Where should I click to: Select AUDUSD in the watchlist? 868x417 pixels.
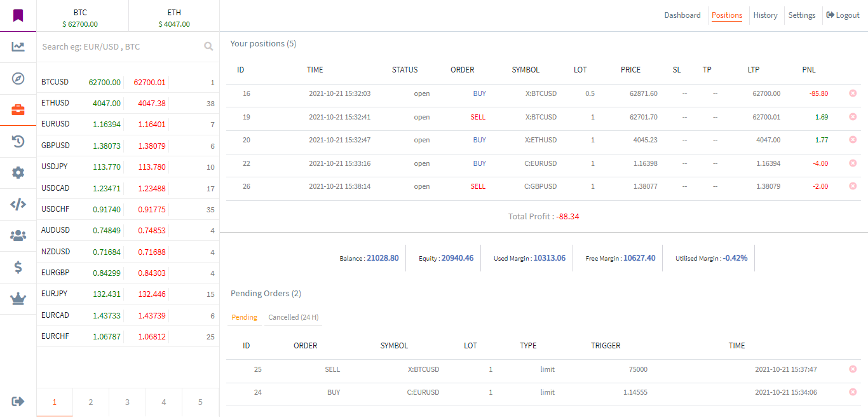pyautogui.click(x=128, y=230)
